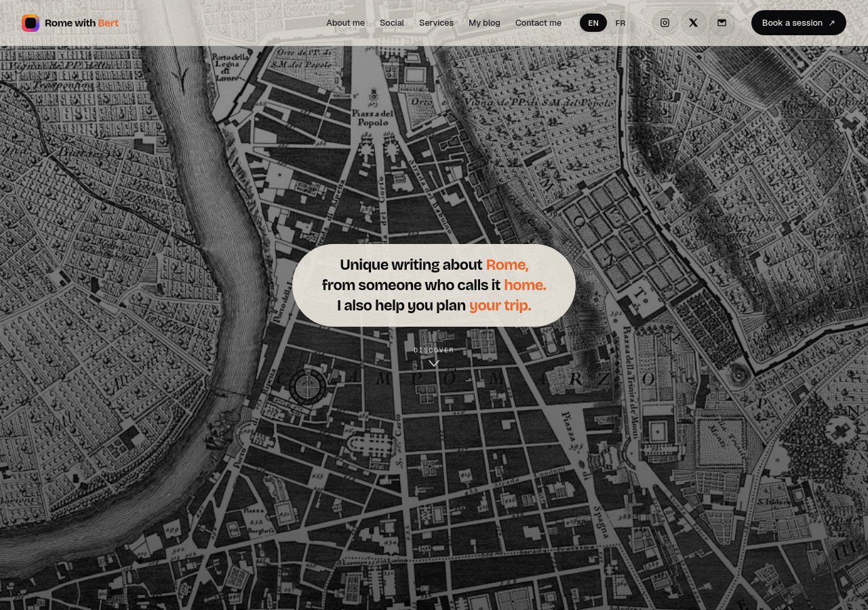The image size is (868, 610).
Task: Click the orange "Rome," word in headline
Action: pos(507,265)
